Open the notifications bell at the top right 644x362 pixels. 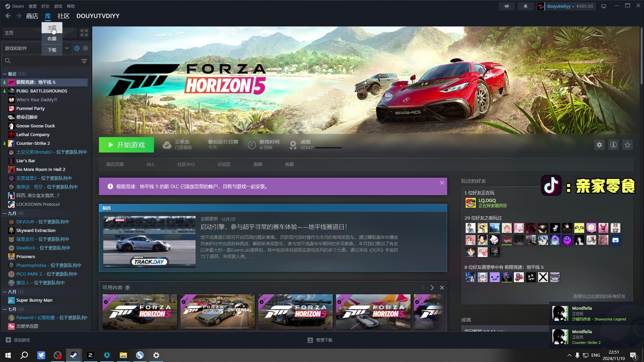click(x=526, y=6)
